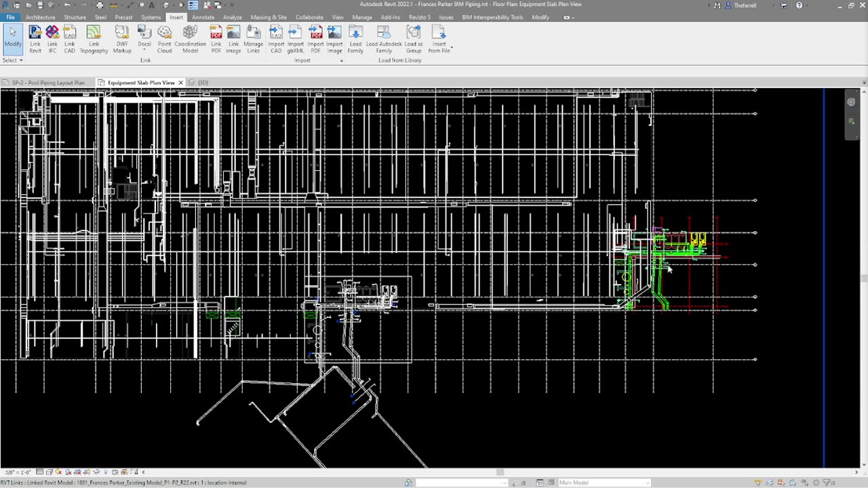Switch to the Structure ribbon tab
Image resolution: width=868 pixels, height=488 pixels.
[75, 17]
